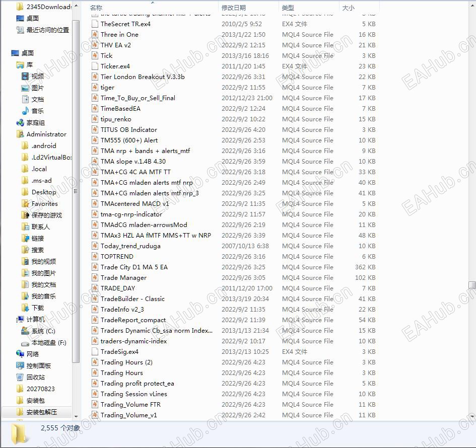Select the Three in One file icon
The height and width of the screenshot is (448, 476).
click(x=95, y=34)
